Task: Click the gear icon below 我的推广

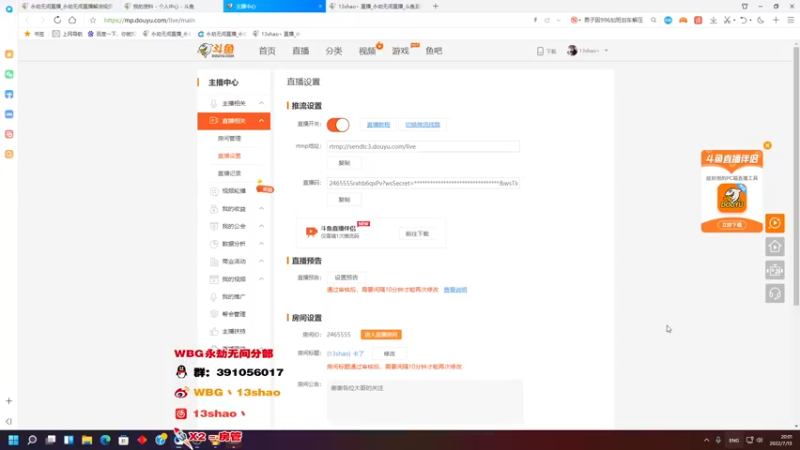Action: coord(214,314)
